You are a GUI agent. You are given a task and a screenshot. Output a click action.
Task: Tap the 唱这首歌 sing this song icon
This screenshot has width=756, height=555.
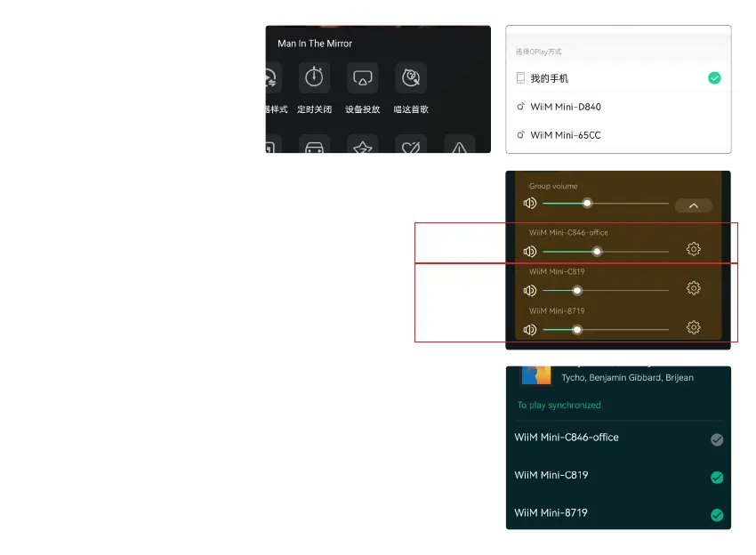pos(411,77)
